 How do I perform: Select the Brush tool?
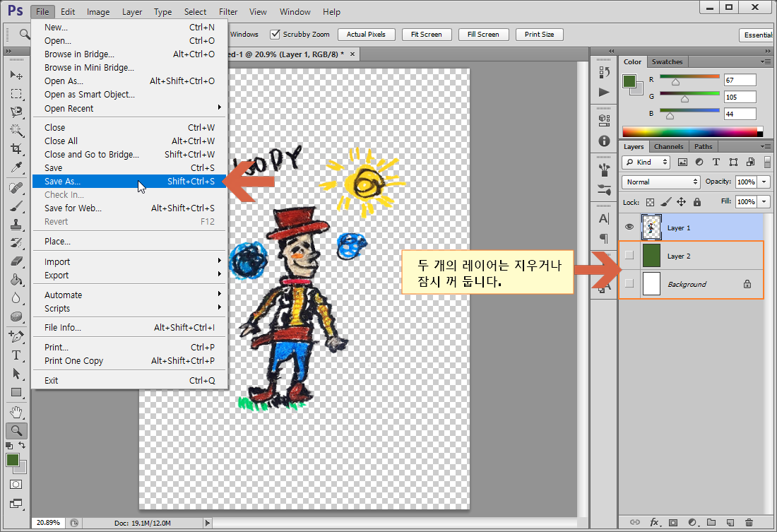click(16, 206)
